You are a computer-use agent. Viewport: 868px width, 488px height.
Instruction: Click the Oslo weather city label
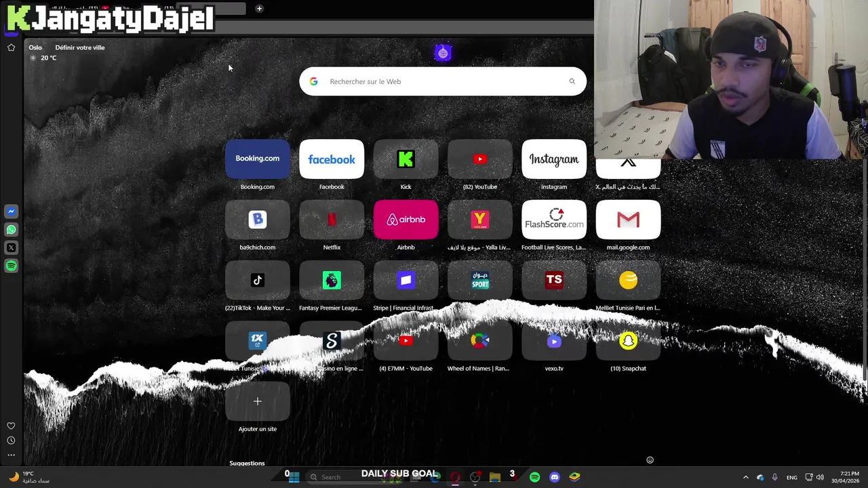point(35,47)
